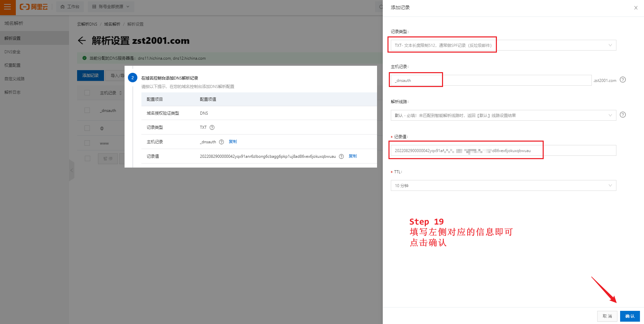Select 域名解析 in sidebar

(14, 23)
